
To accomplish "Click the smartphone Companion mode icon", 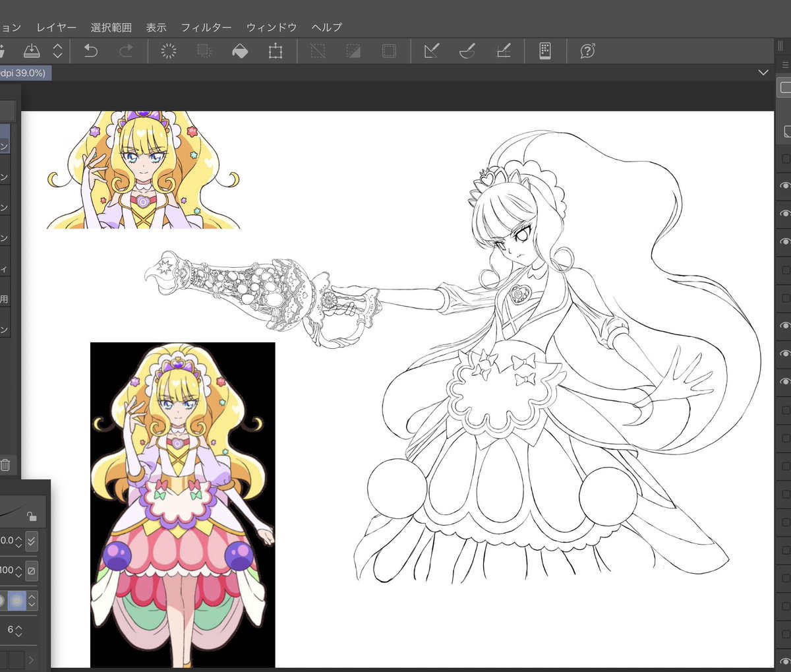I will coord(545,51).
